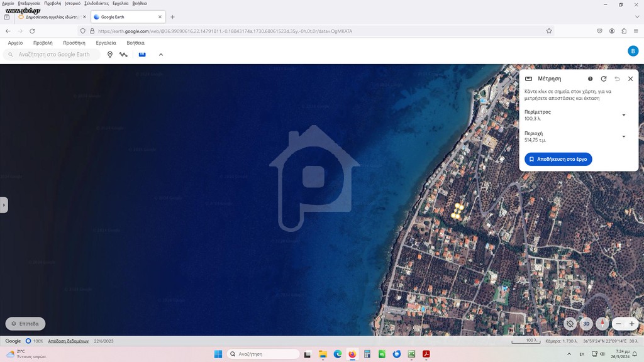The height and width of the screenshot is (362, 644).
Task: Restart the measurement with the refresh icon
Action: point(603,79)
